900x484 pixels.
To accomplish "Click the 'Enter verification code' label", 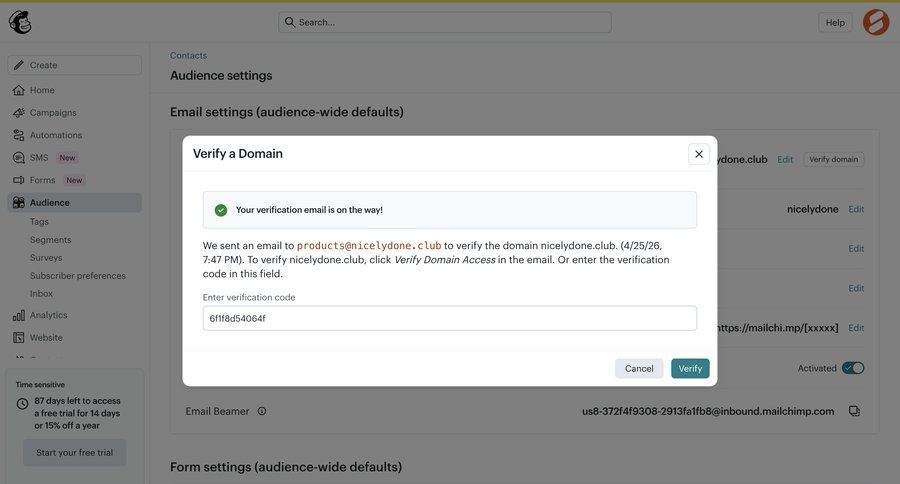I will 249,297.
